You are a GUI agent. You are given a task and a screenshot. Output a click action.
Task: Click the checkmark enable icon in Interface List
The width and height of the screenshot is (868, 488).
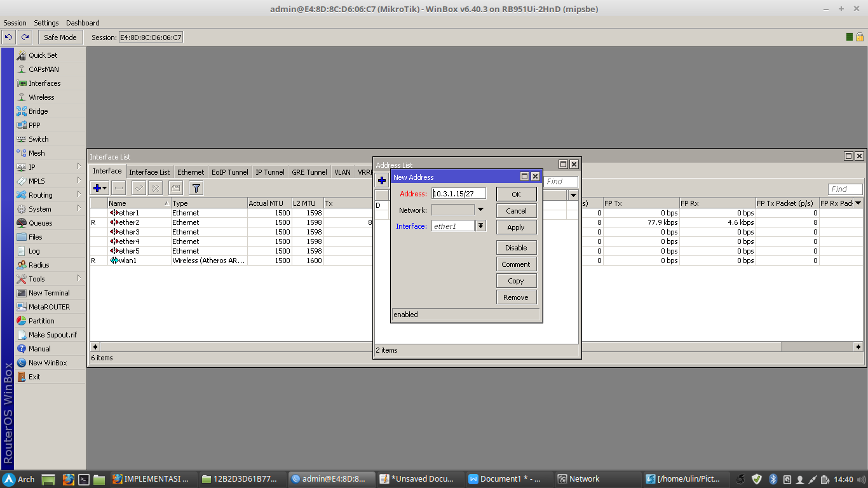(x=139, y=188)
